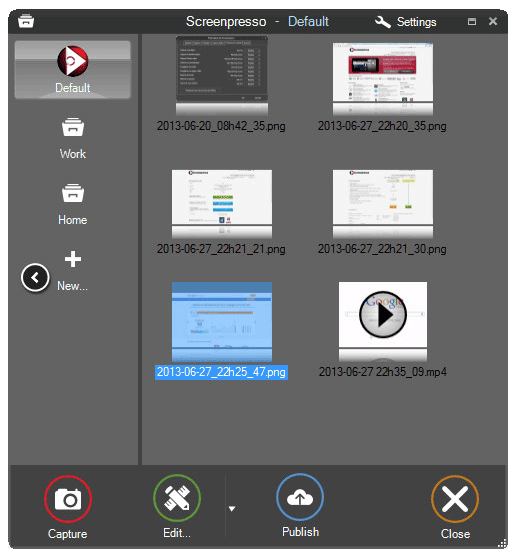This screenshot has width=515, height=558.
Task: Close the window with the title bar X
Action: point(493,21)
